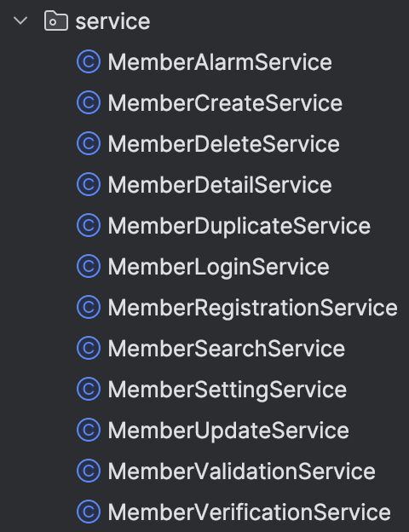Open the MemberSettingService class
Viewport: 409px width, 532px height.
coord(228,390)
